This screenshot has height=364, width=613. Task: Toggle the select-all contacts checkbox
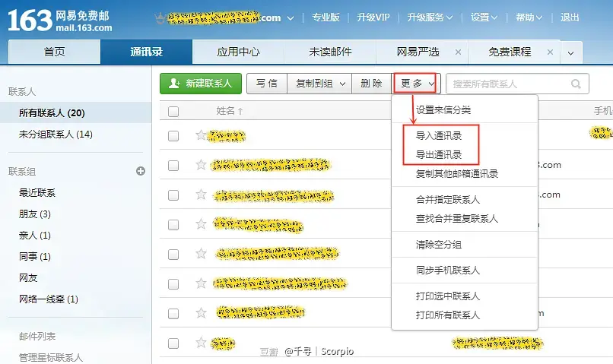coord(173,111)
